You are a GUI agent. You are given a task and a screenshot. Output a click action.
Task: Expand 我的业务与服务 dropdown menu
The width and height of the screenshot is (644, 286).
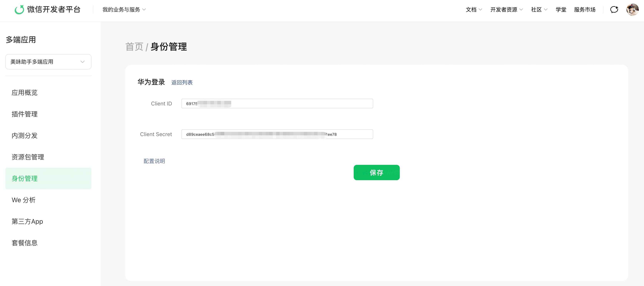point(124,9)
